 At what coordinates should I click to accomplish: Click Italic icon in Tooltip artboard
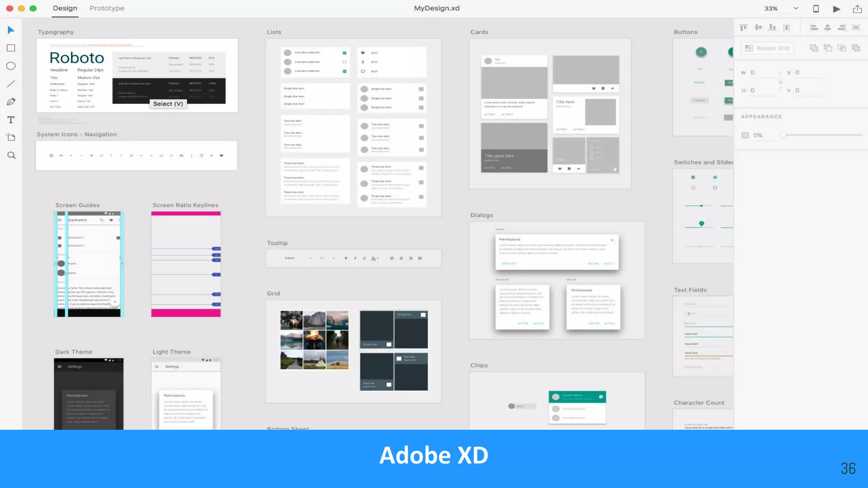pyautogui.click(x=355, y=258)
